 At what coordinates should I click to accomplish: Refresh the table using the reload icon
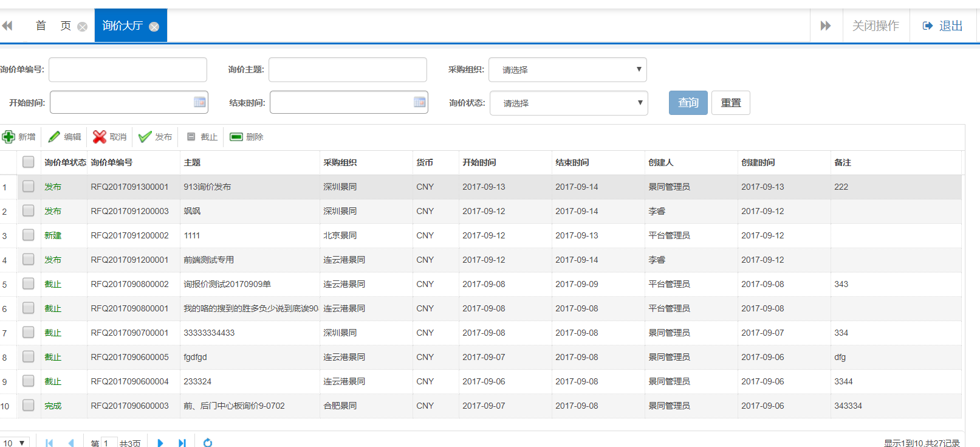point(208,443)
